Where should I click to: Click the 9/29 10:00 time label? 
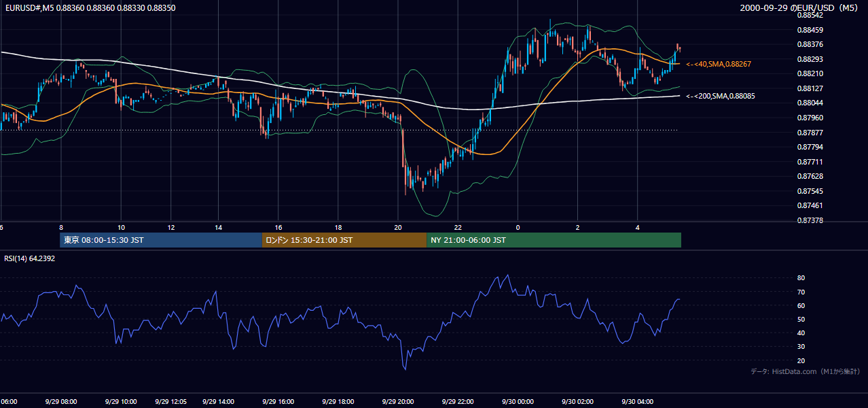click(x=120, y=402)
